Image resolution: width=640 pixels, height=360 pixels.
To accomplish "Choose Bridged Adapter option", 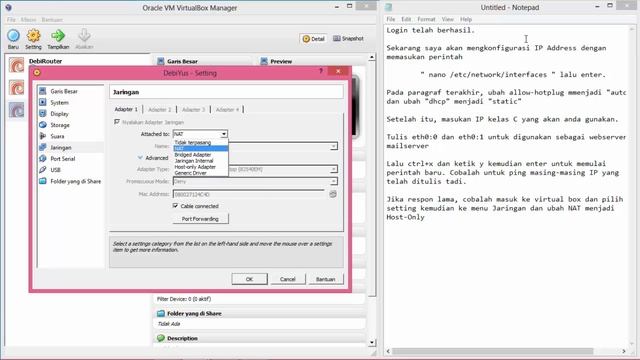I will 193,155.
